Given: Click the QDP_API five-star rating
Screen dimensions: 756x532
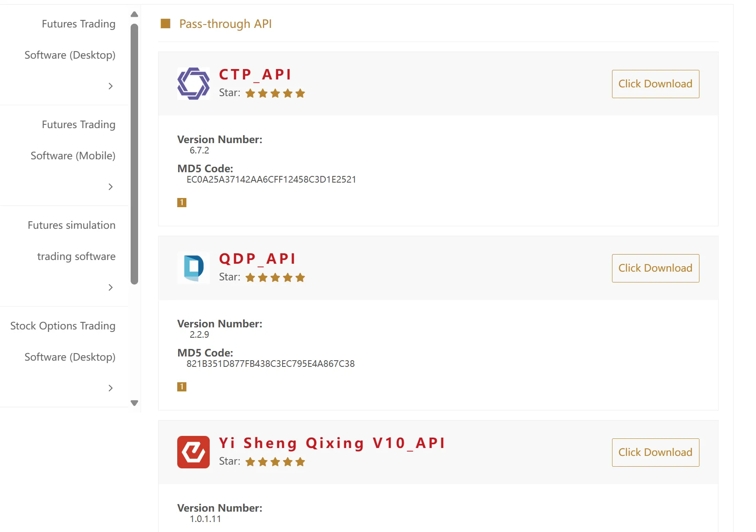Looking at the screenshot, I should (x=275, y=277).
